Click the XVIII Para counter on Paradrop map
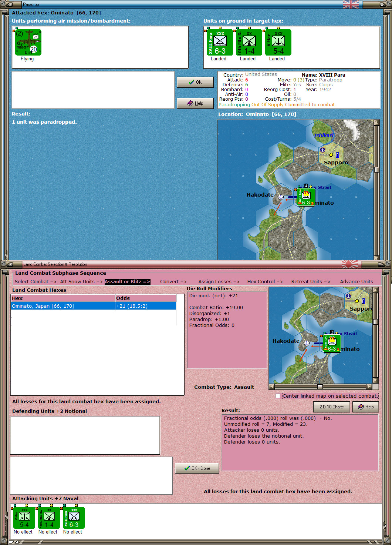 tap(306, 197)
